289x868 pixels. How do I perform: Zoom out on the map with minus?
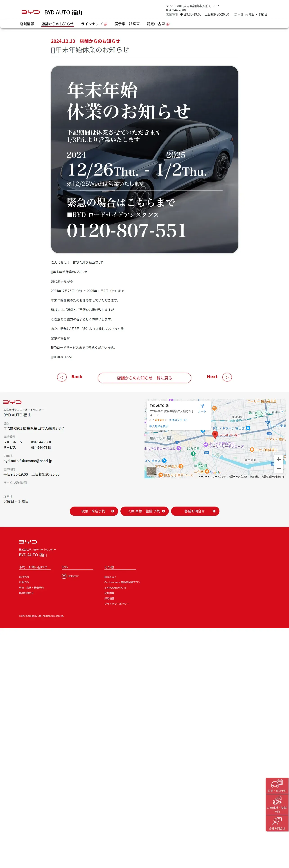[x=279, y=468]
